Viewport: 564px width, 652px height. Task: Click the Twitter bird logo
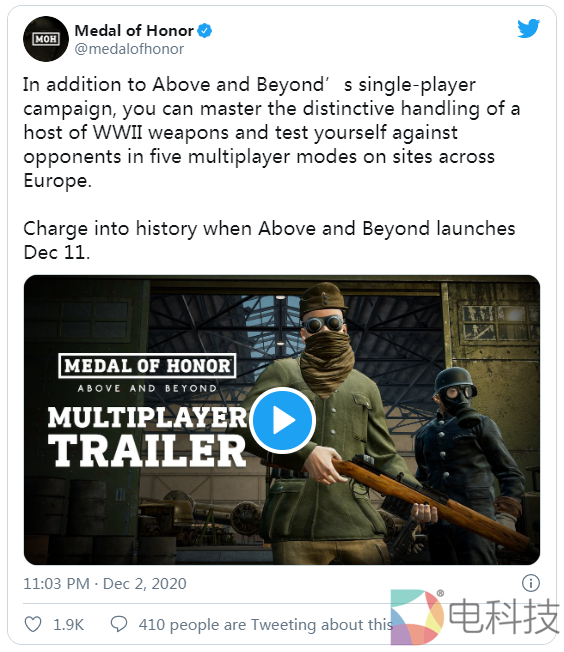coord(528,28)
